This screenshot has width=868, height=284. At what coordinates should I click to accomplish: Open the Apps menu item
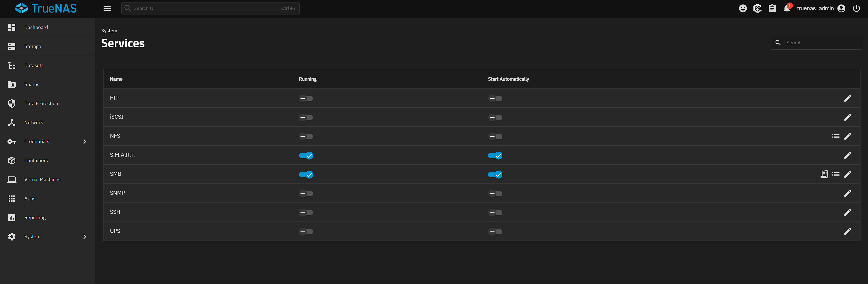click(x=47, y=199)
